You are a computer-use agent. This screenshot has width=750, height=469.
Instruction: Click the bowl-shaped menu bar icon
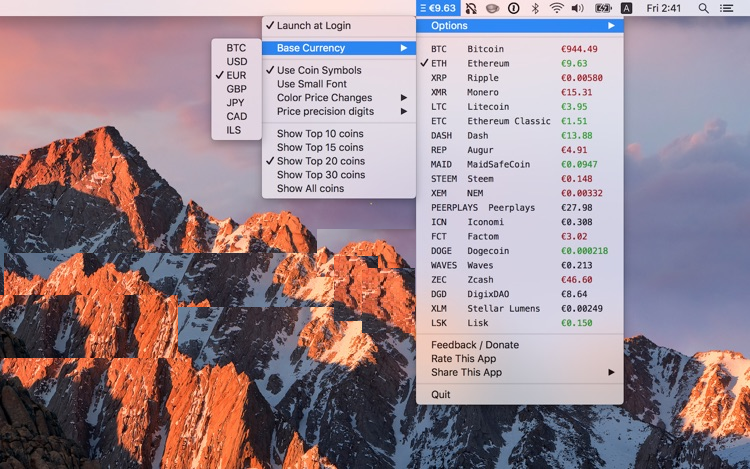click(492, 8)
